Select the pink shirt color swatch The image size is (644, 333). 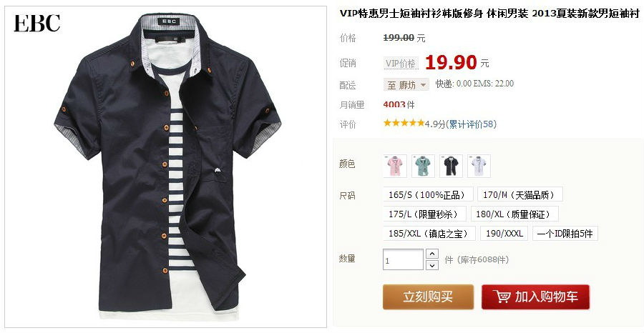click(x=395, y=166)
